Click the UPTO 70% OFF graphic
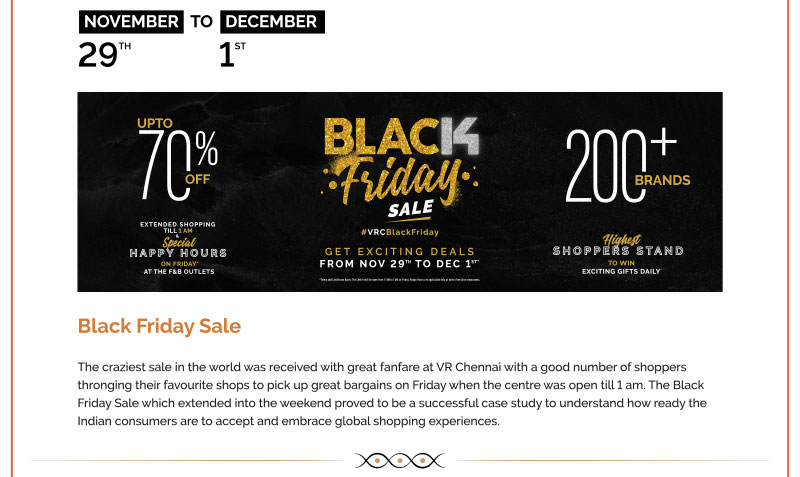The height and width of the screenshot is (477, 800). tap(178, 157)
